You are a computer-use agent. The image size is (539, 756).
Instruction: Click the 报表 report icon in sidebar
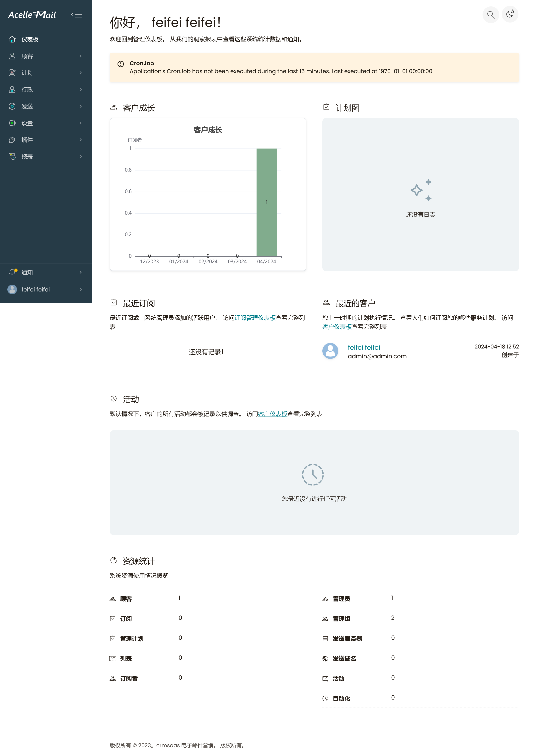click(12, 157)
